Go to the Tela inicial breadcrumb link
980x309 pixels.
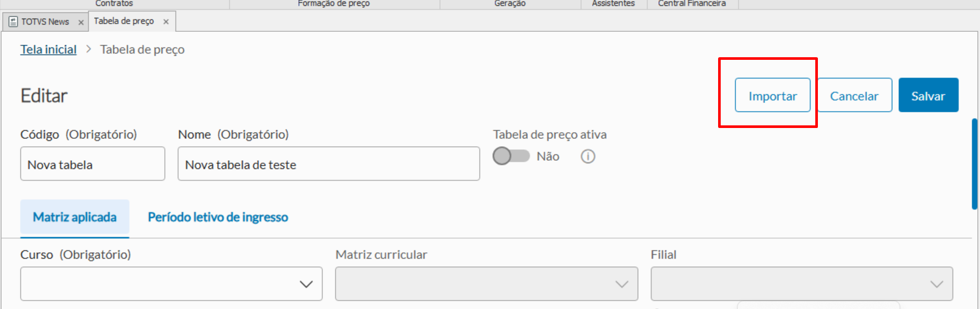(x=48, y=49)
